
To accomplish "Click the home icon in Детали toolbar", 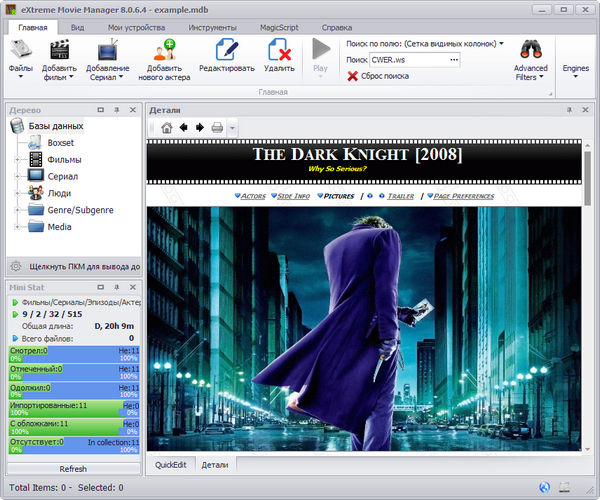I will (166, 128).
